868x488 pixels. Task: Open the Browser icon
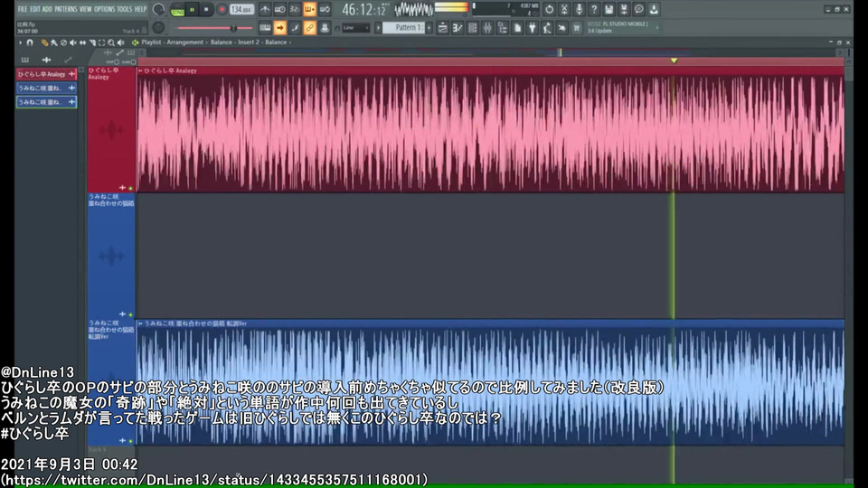(503, 28)
